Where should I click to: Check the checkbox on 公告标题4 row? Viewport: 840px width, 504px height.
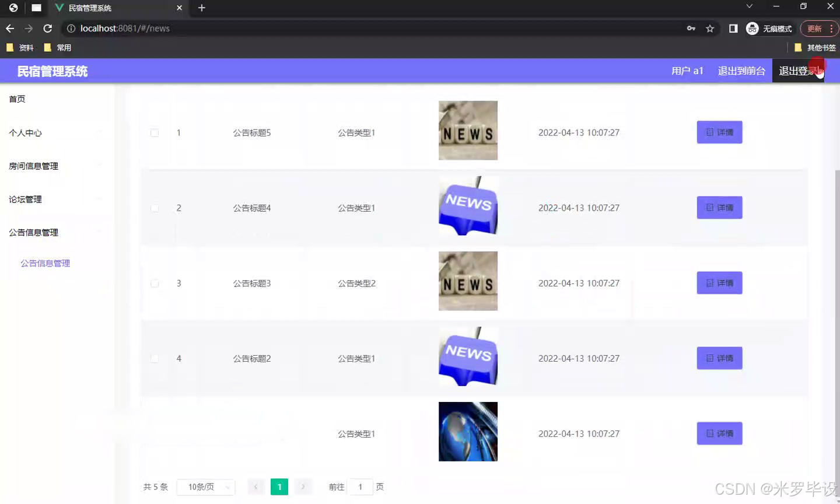coord(155,208)
